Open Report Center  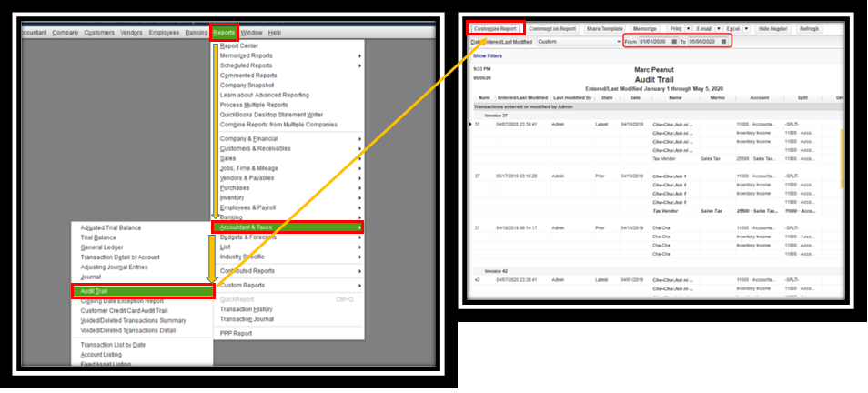tap(239, 46)
